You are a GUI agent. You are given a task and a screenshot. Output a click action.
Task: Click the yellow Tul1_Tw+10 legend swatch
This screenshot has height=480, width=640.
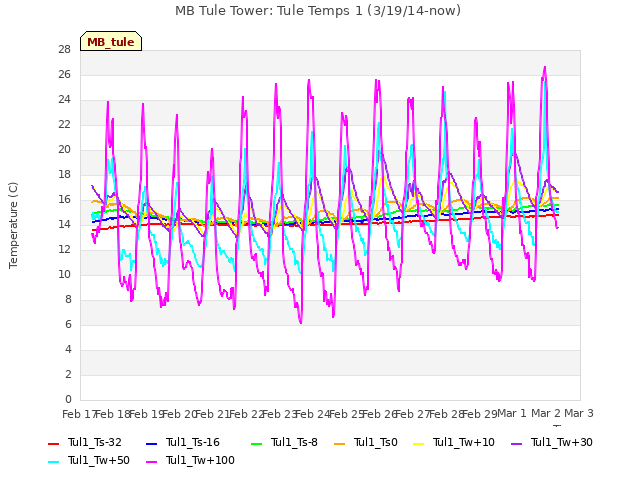[x=419, y=444]
